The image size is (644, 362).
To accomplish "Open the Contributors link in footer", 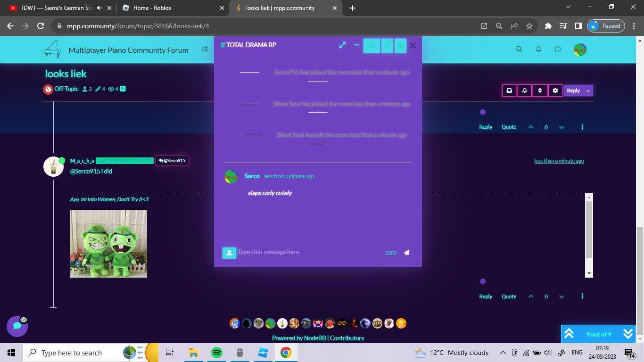I will coord(347,338).
